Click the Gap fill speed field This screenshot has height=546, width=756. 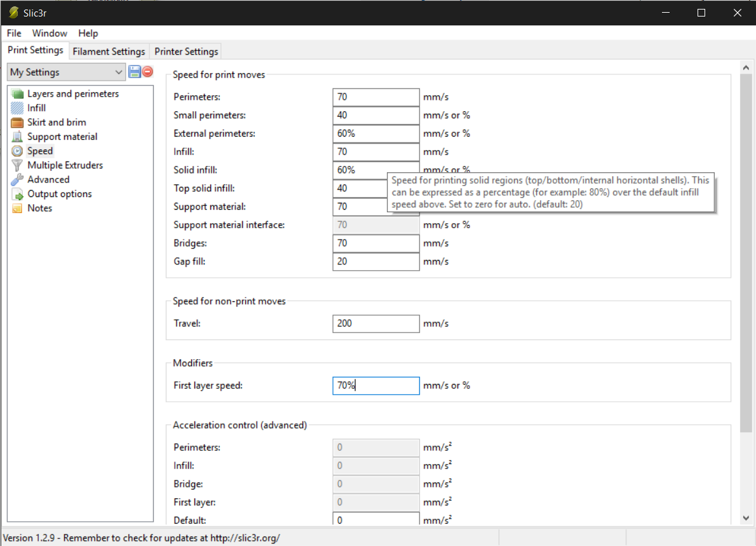(x=376, y=262)
